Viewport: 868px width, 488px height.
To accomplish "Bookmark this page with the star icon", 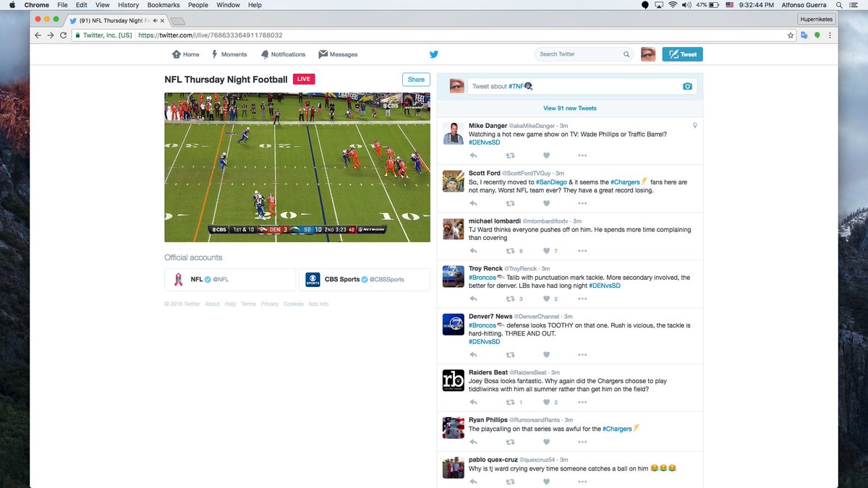I will click(x=791, y=35).
